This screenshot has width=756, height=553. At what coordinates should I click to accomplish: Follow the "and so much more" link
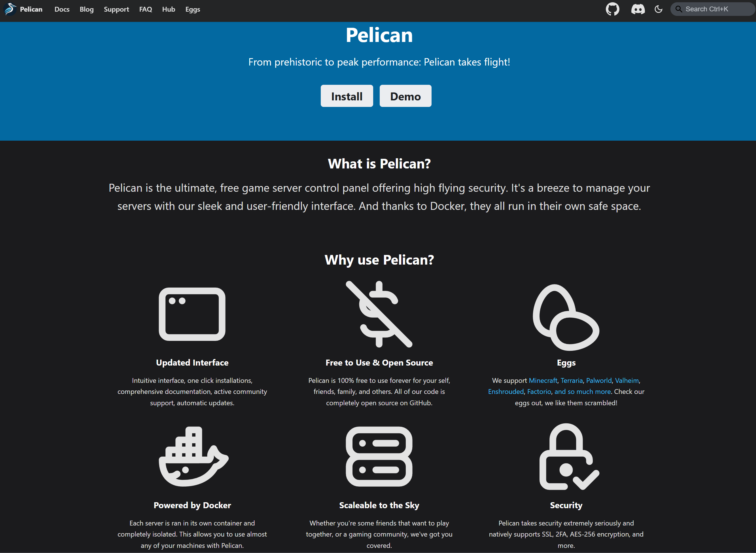[582, 392]
